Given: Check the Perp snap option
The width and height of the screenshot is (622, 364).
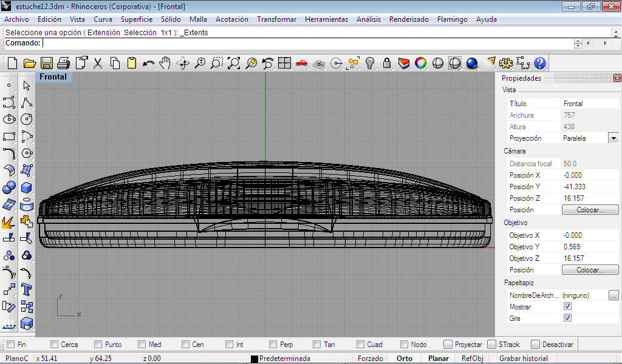Looking at the screenshot, I should pos(273,345).
